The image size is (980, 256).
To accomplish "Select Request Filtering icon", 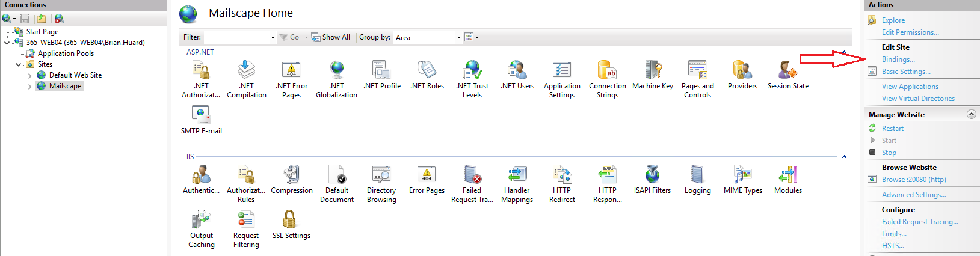I will click(x=246, y=228).
